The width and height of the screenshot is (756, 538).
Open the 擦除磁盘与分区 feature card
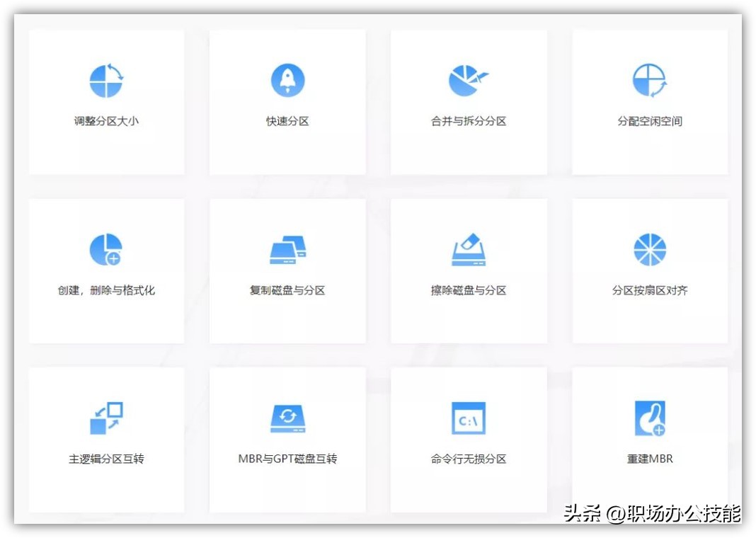point(467,270)
